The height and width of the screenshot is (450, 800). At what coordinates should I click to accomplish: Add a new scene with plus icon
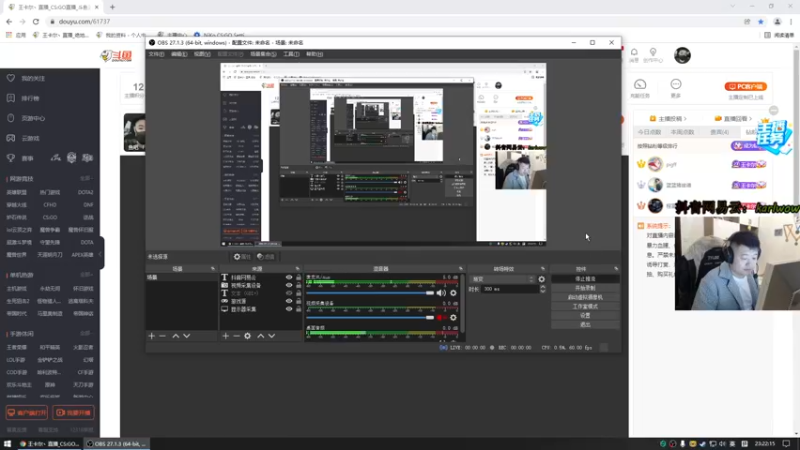(152, 336)
